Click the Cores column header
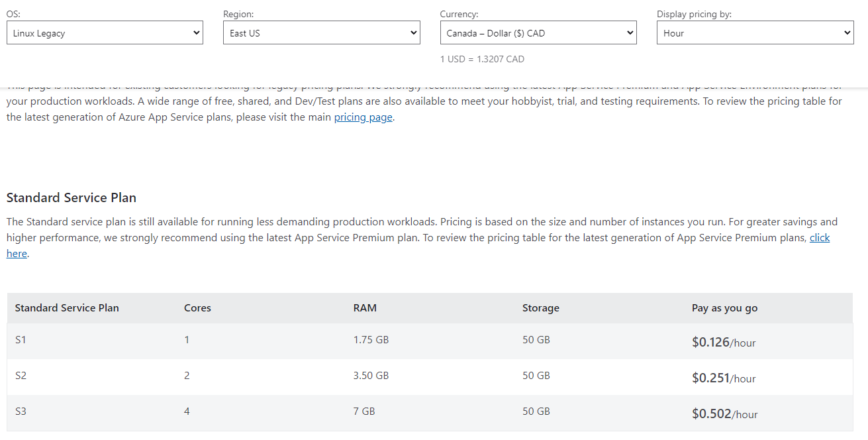868x440 pixels. click(197, 307)
